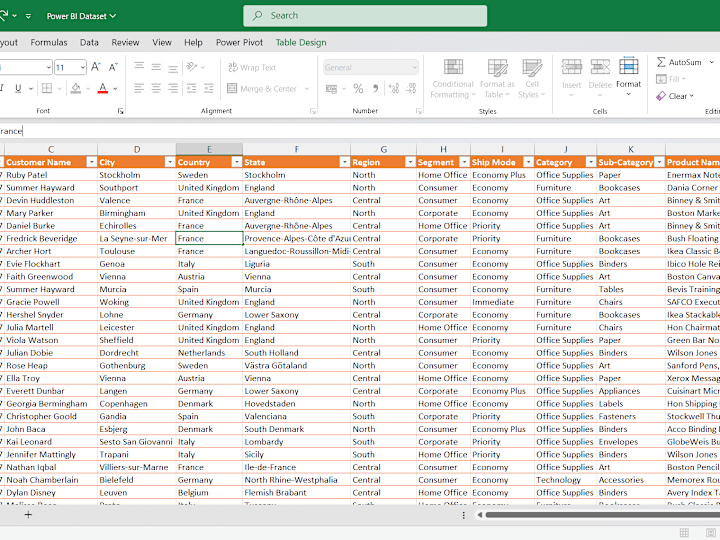The height and width of the screenshot is (540, 720).
Task: Align text to the left
Action: [x=139, y=88]
